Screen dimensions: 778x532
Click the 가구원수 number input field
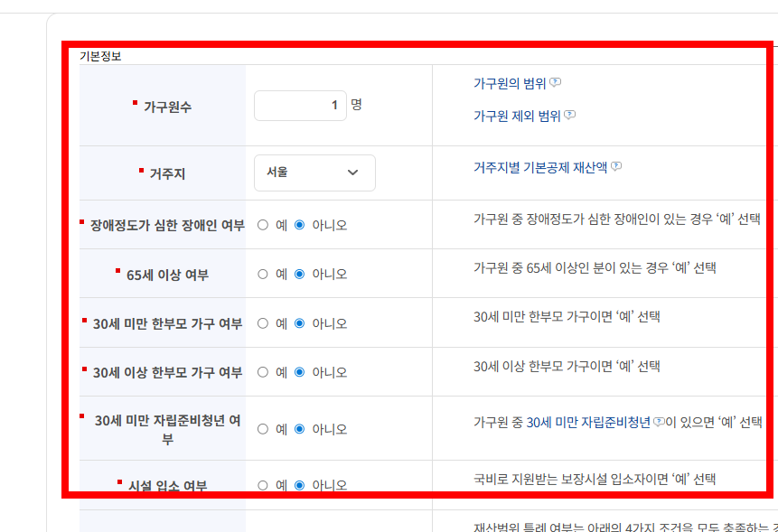[300, 106]
